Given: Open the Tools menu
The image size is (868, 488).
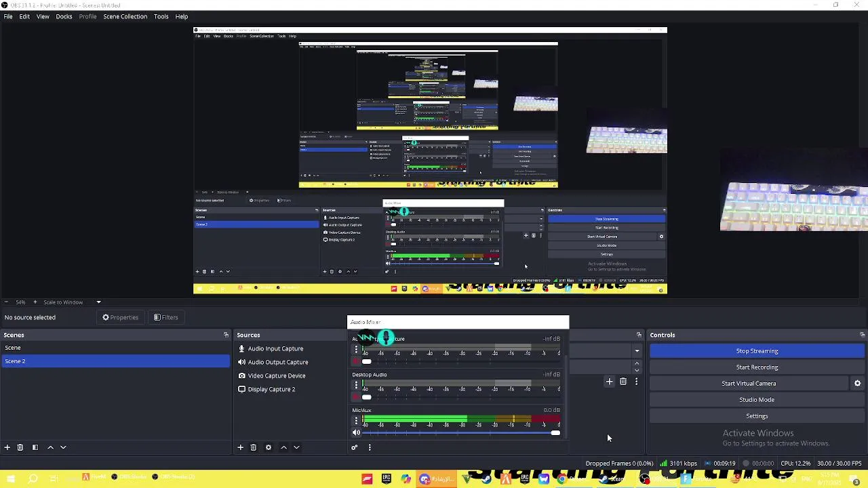Looking at the screenshot, I should (161, 16).
